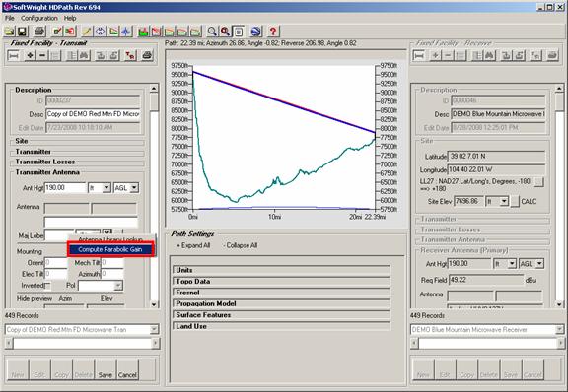The height and width of the screenshot is (392, 568).
Task: Open the transmitter Ant Hgt units dropdown
Action: [106, 188]
